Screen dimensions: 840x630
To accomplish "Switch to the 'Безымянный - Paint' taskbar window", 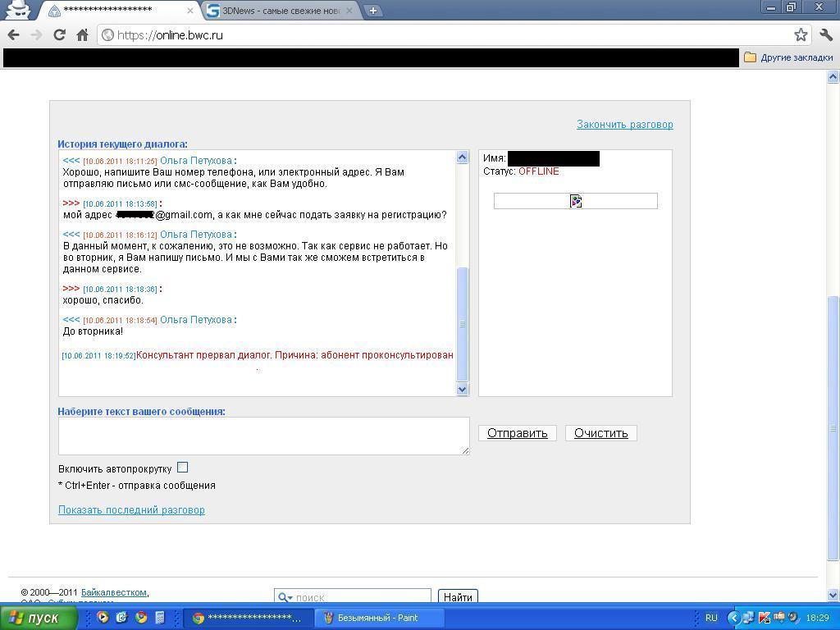I will [x=377, y=618].
